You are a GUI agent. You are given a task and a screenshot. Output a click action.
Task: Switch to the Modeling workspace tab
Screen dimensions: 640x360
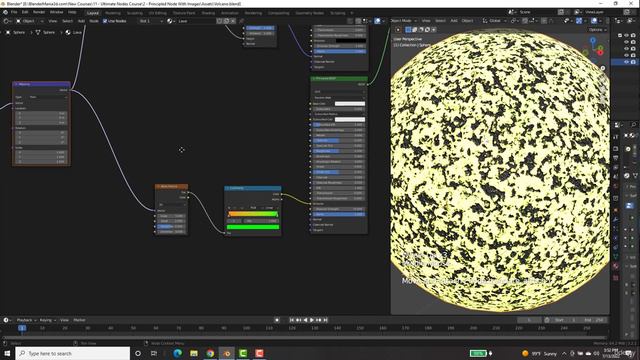click(113, 13)
